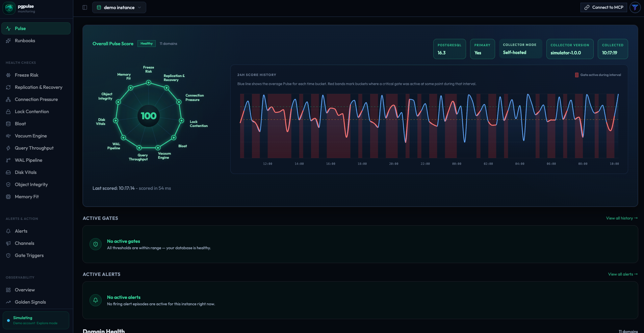Click the No active alerts bell icon
The height and width of the screenshot is (333, 644).
point(96,300)
